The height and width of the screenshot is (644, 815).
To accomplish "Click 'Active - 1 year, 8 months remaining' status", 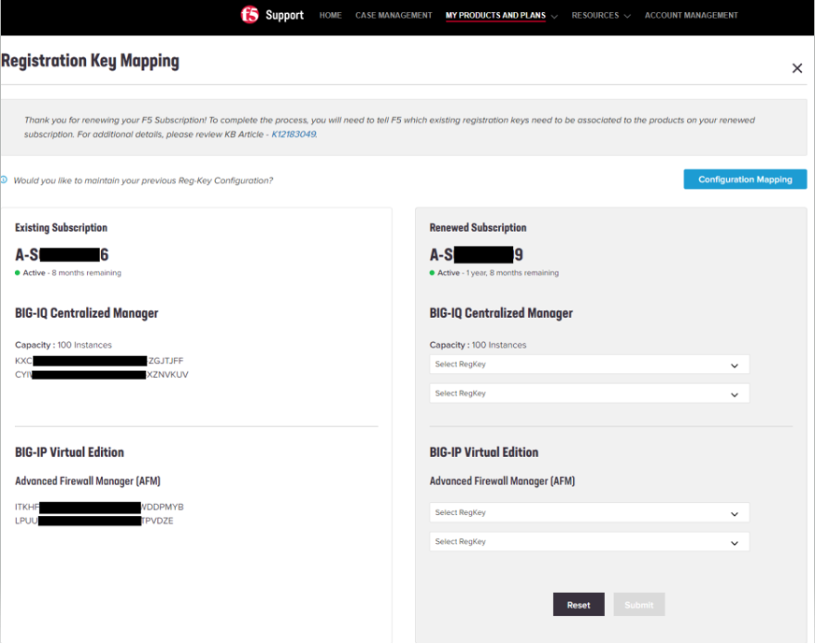I will tap(494, 273).
